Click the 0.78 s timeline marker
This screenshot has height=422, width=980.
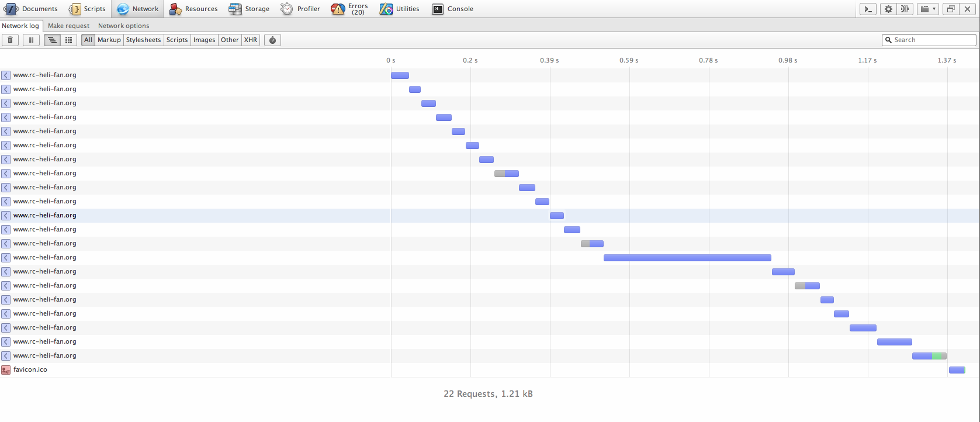pyautogui.click(x=708, y=60)
